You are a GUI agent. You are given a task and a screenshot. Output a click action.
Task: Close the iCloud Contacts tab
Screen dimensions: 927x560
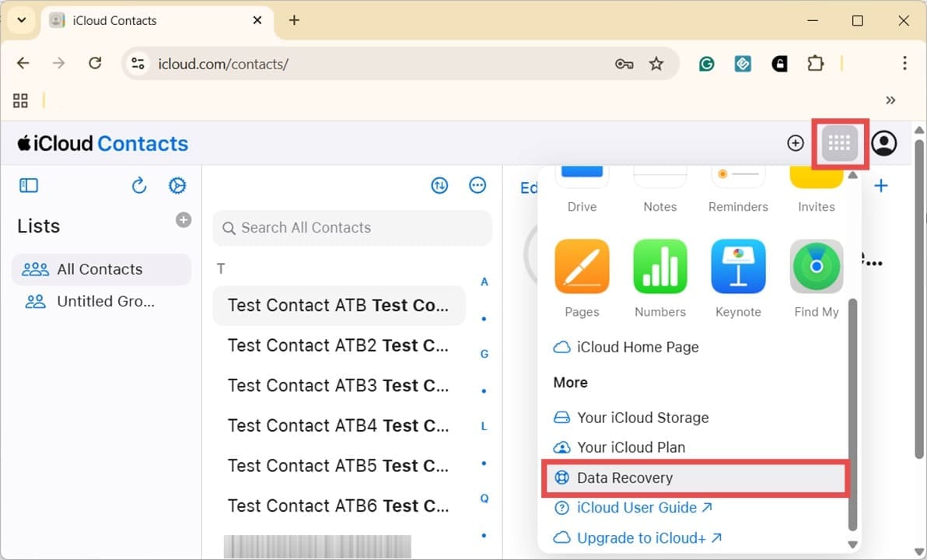[257, 20]
